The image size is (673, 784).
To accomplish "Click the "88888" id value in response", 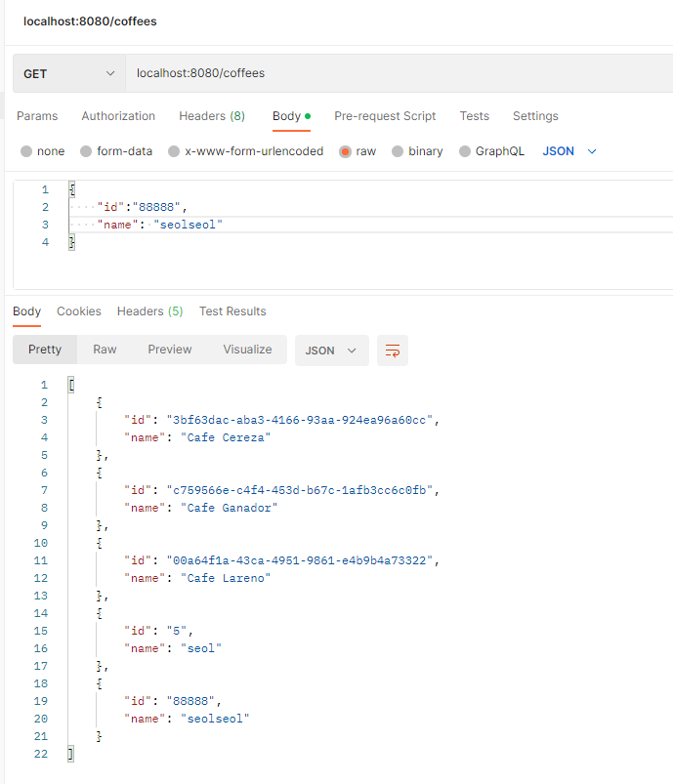I will pyautogui.click(x=190, y=701).
